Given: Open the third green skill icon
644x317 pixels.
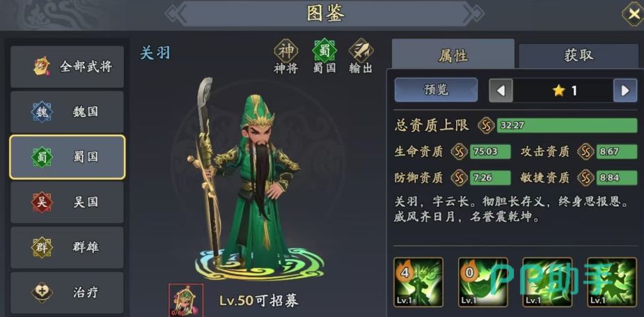Looking at the screenshot, I should [547, 282].
